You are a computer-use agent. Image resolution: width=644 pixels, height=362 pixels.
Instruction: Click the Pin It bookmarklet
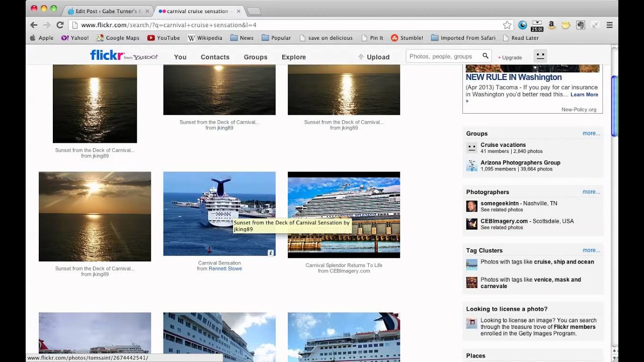(x=372, y=38)
